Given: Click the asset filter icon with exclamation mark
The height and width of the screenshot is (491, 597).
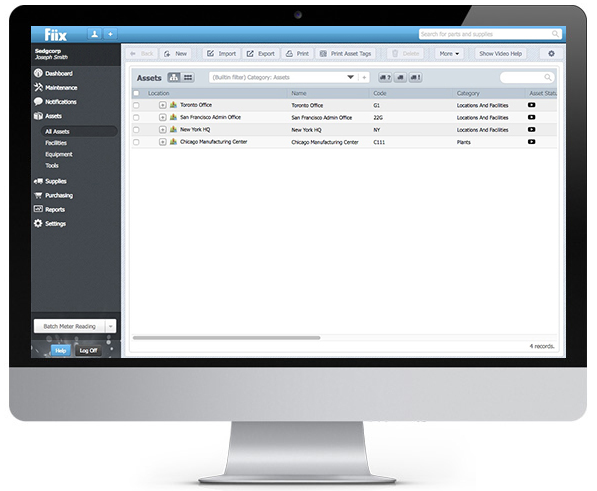Looking at the screenshot, I should [x=415, y=77].
